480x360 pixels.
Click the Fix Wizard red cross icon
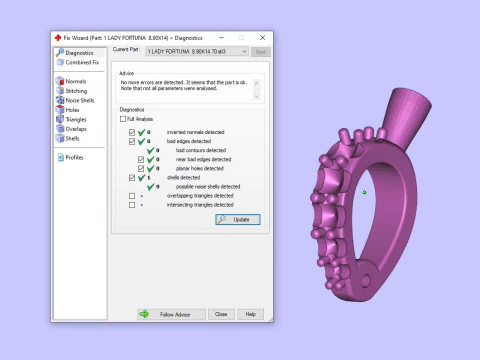click(x=58, y=38)
